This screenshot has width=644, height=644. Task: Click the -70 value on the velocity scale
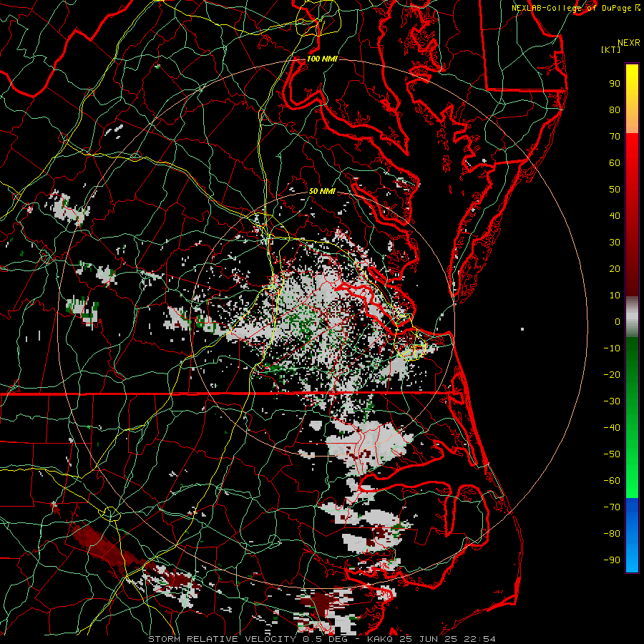[612, 507]
